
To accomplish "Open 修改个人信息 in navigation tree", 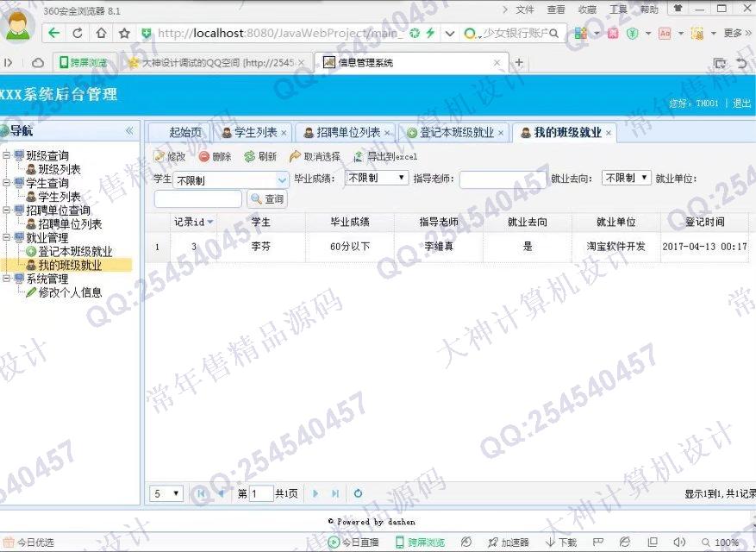I will 70,292.
